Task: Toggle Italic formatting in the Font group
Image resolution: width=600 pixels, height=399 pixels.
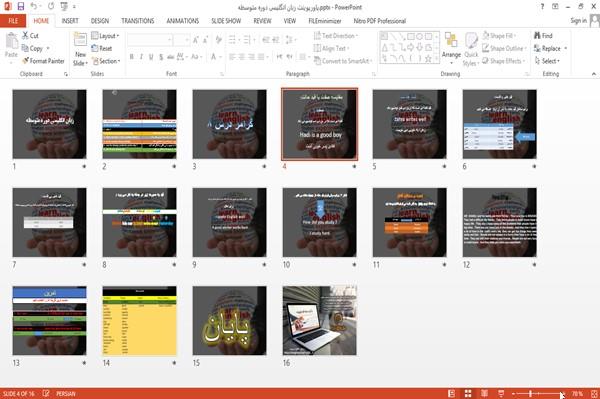Action: point(141,57)
